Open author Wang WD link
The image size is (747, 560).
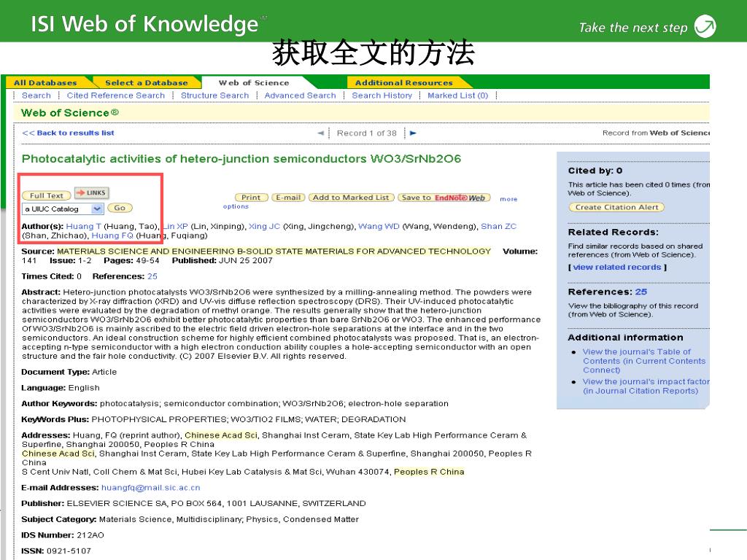pos(379,226)
